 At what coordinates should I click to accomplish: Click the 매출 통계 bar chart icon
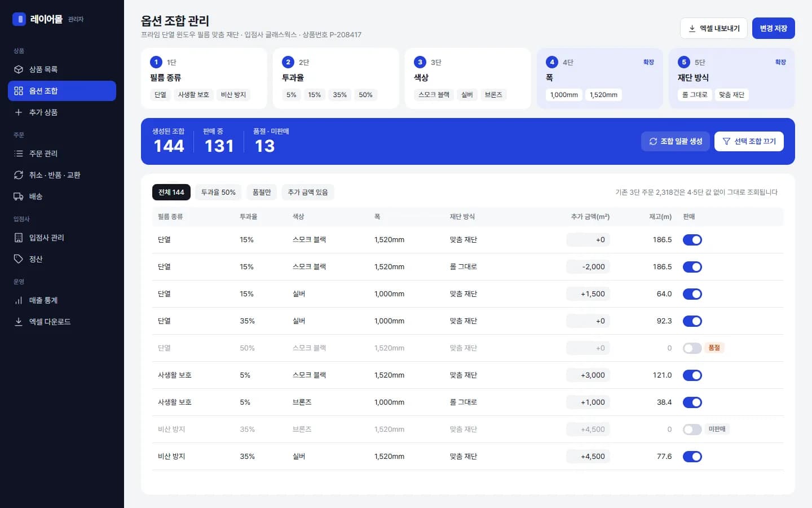click(19, 300)
